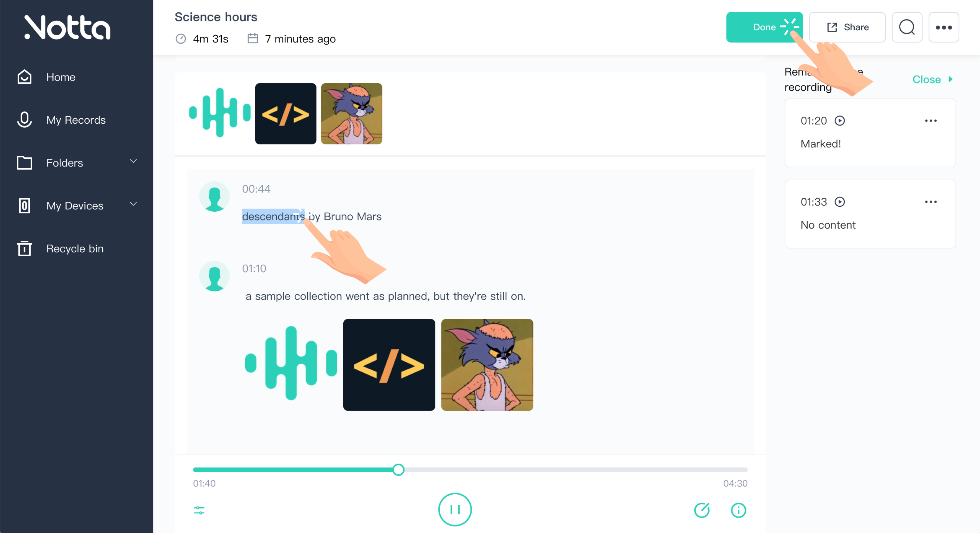Click the add-mark icon beside info icon
Viewport: 980px width, 533px height.
(x=702, y=510)
